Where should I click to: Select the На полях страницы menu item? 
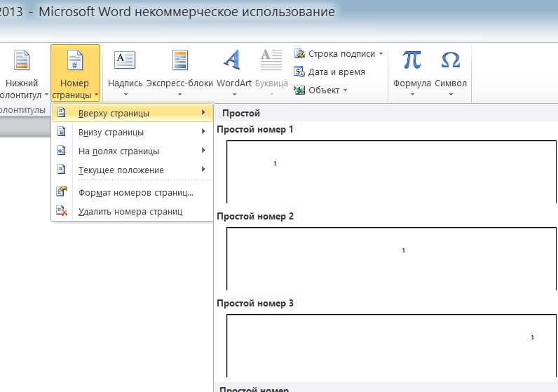pos(132,151)
